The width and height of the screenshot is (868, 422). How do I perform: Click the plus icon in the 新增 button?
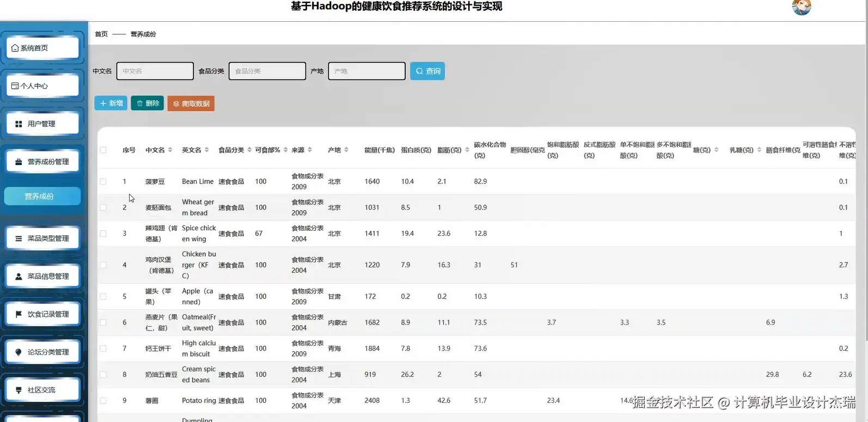tap(103, 103)
